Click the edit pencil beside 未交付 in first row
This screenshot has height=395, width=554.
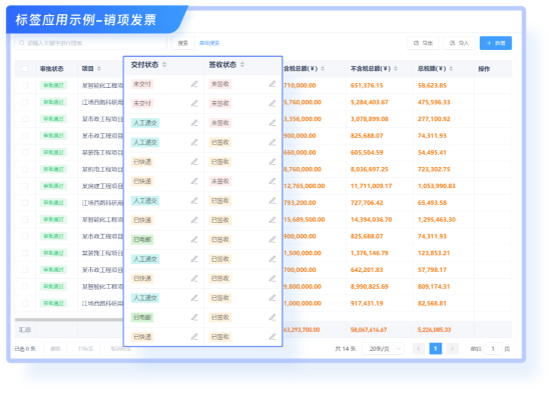tap(194, 84)
